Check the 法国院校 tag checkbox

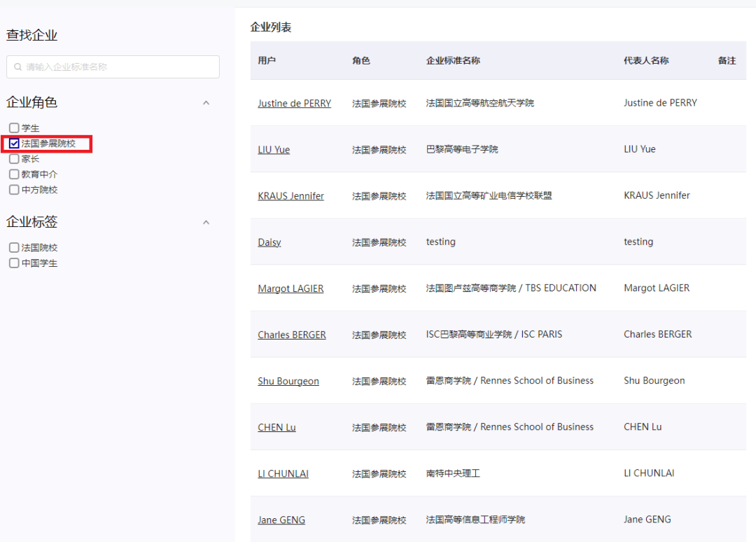coord(14,247)
